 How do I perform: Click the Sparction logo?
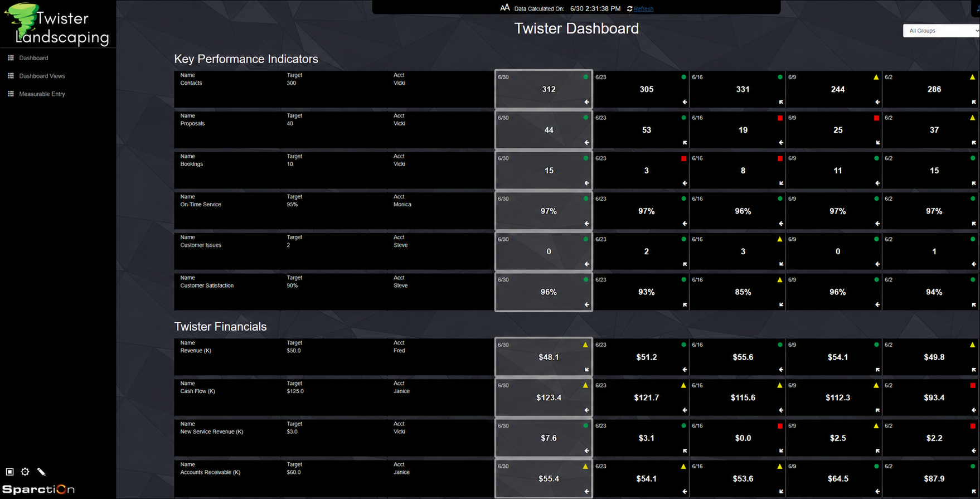point(38,490)
